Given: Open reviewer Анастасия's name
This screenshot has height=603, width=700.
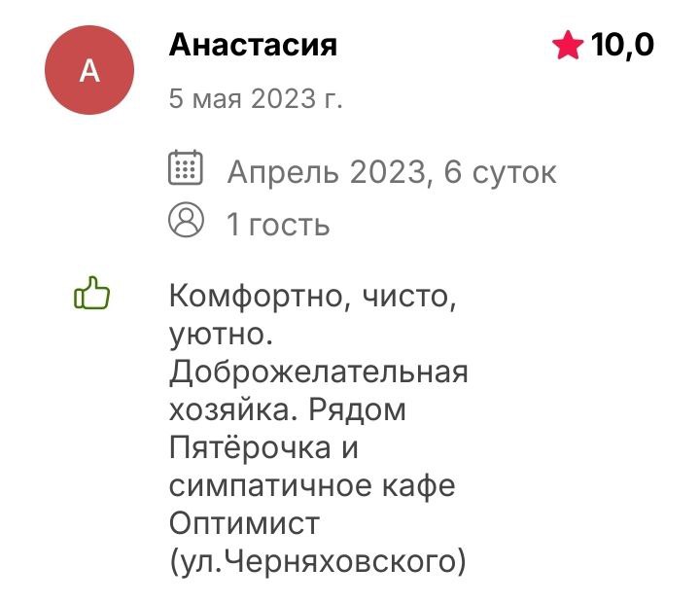Looking at the screenshot, I should (x=253, y=45).
